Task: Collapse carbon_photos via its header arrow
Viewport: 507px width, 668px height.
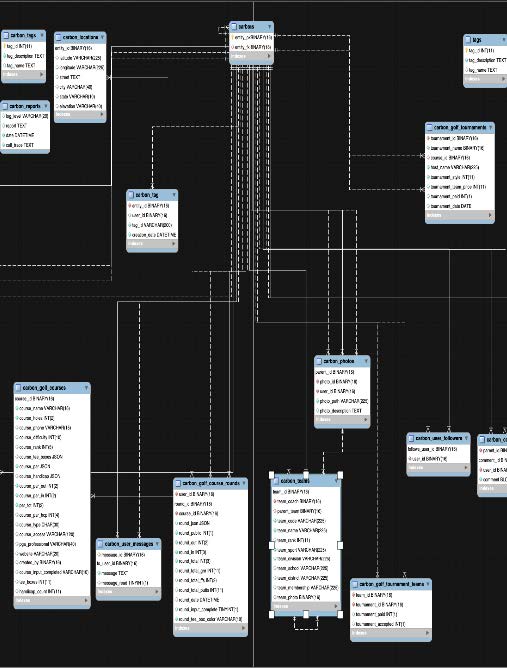Action: click(366, 361)
